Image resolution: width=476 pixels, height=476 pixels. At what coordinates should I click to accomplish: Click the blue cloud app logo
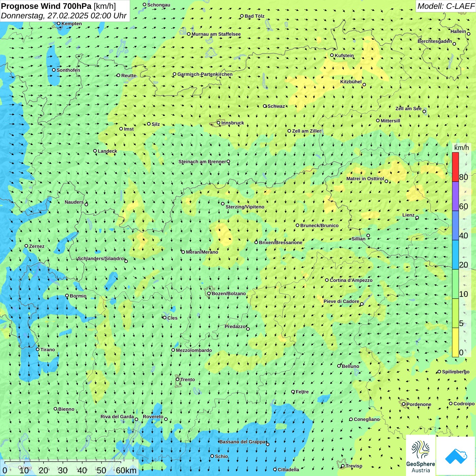point(456,456)
